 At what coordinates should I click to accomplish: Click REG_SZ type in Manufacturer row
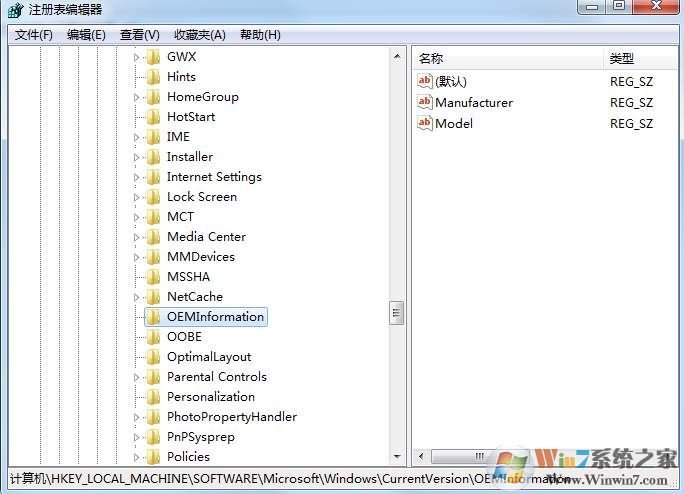pos(631,103)
